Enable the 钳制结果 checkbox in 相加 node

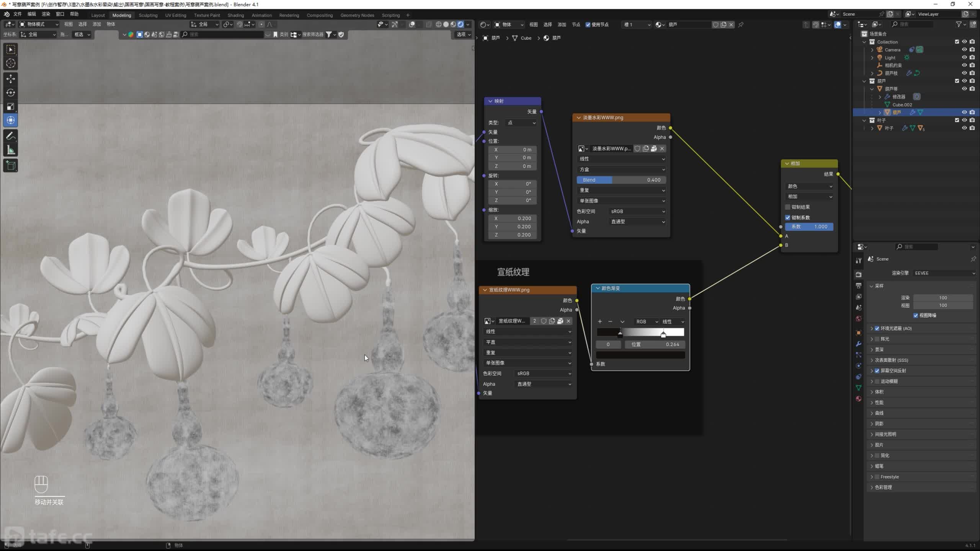tap(788, 207)
